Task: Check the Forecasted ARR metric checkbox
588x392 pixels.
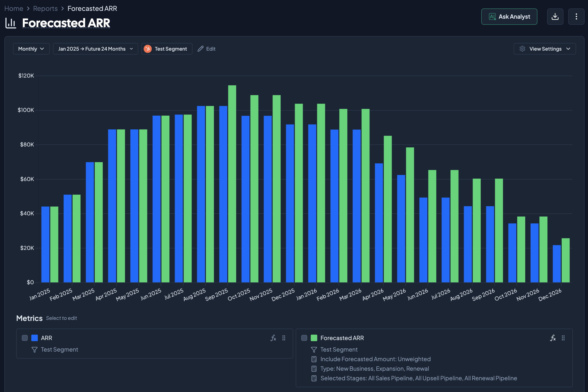Action: [x=304, y=338]
